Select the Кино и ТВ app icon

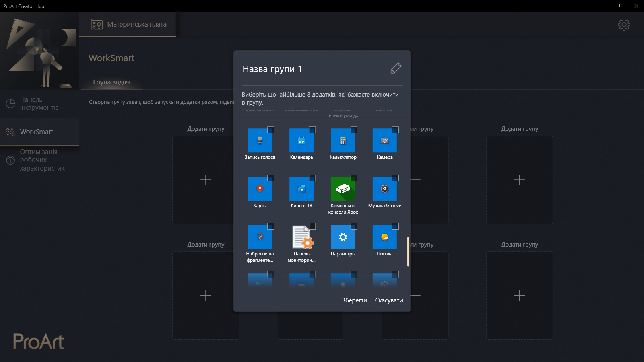coord(301,189)
